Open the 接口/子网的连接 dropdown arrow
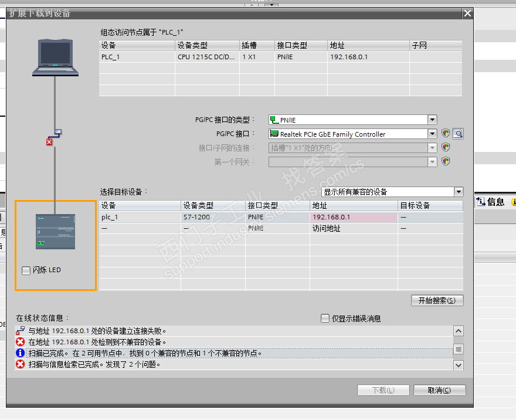516x420 pixels. [432, 148]
